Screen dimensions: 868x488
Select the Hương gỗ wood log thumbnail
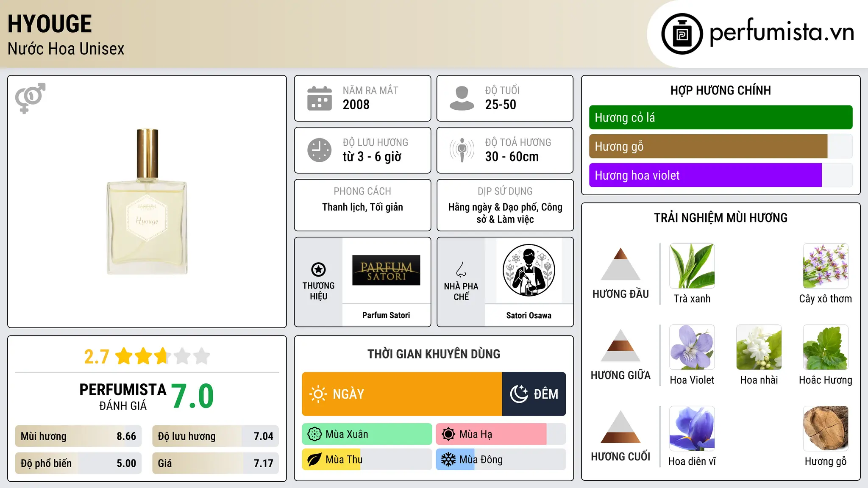tap(826, 429)
